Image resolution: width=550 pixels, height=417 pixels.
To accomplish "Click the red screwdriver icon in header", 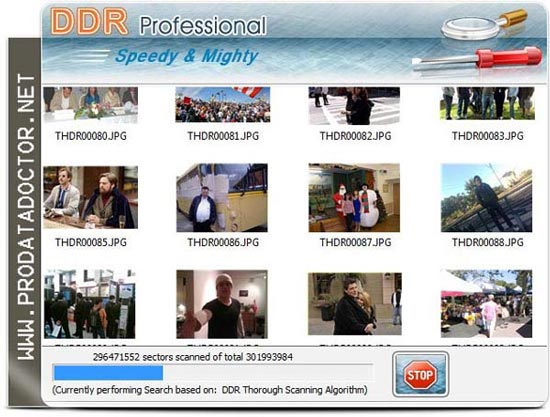I will click(477, 59).
